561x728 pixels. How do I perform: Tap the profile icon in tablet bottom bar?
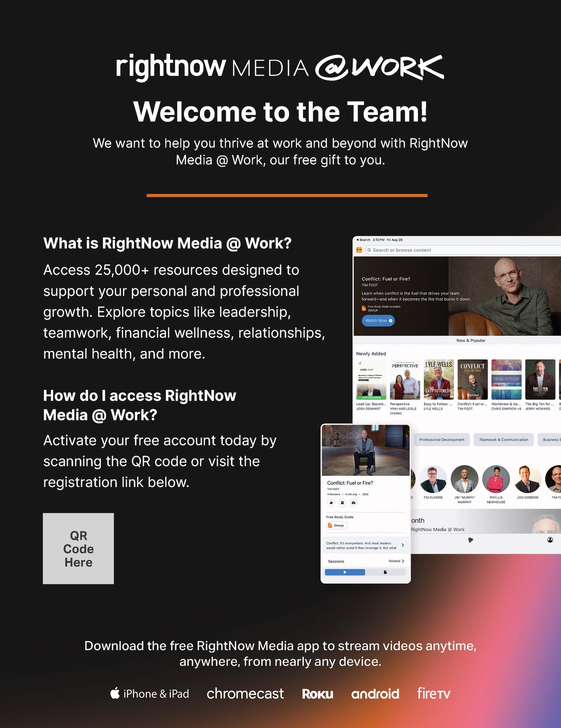(x=550, y=540)
